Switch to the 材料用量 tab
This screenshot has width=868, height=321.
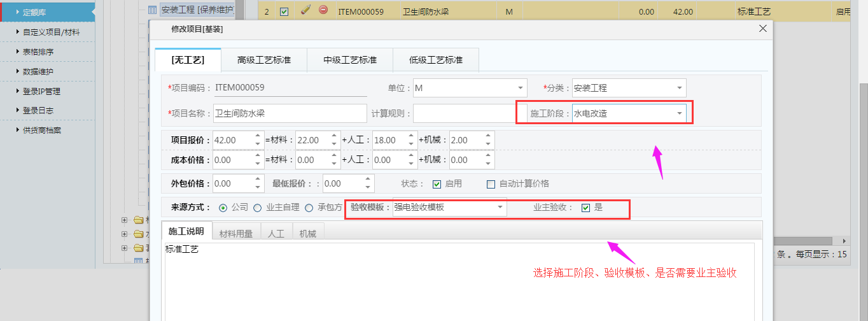click(x=236, y=234)
